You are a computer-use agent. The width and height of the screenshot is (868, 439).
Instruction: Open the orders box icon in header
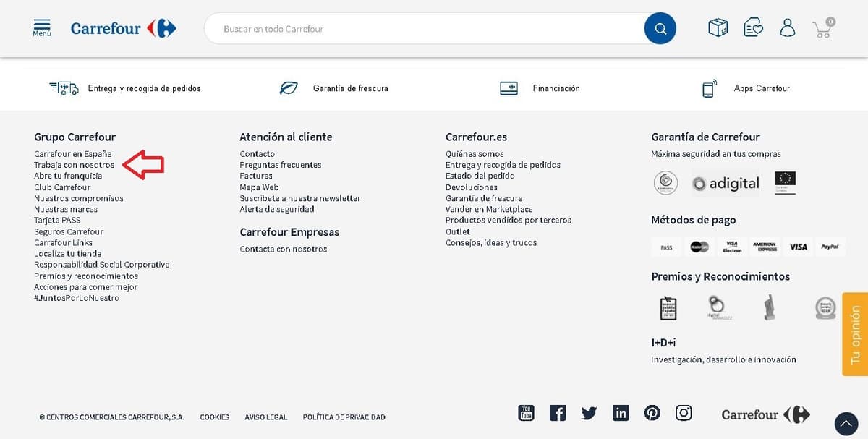coord(718,28)
